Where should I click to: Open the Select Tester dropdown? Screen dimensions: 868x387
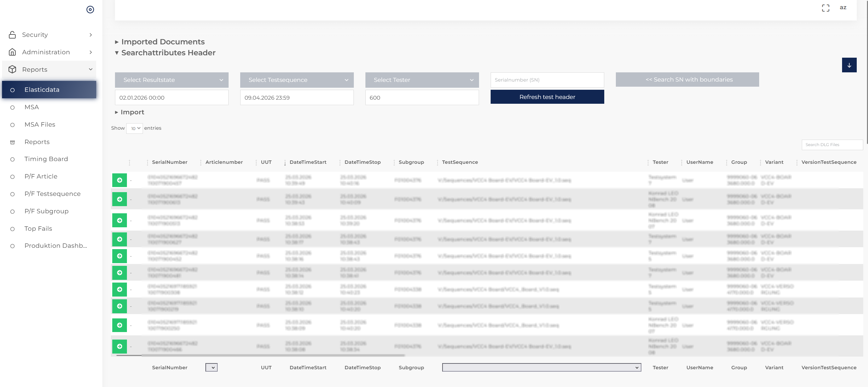pos(422,80)
